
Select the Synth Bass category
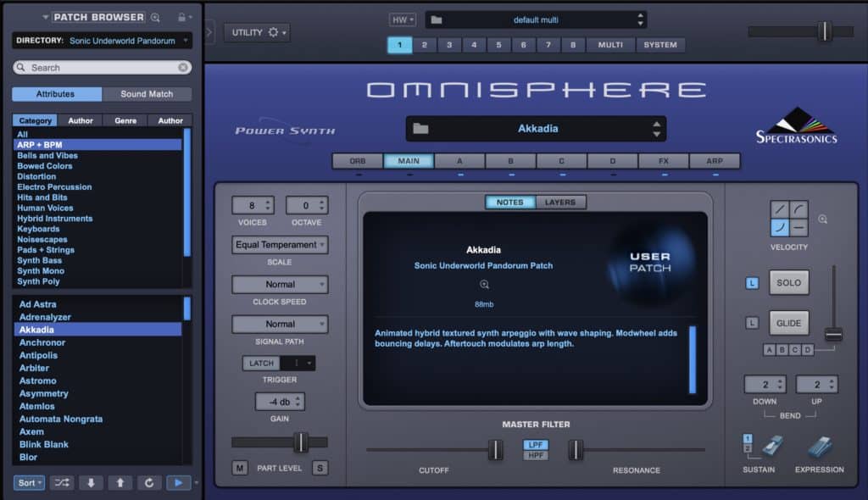coord(39,261)
